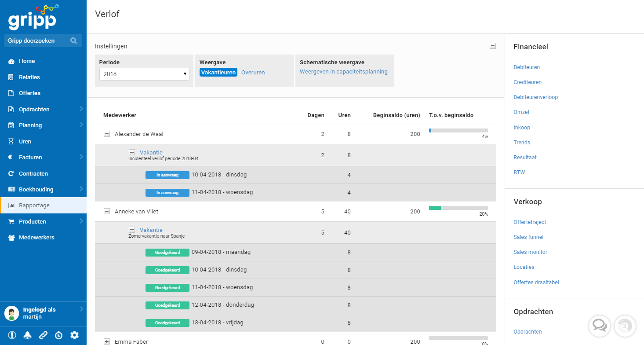Screen dimensions: 644x345
Task: Click the search magnifier icon in sidebar
Action: [73, 40]
